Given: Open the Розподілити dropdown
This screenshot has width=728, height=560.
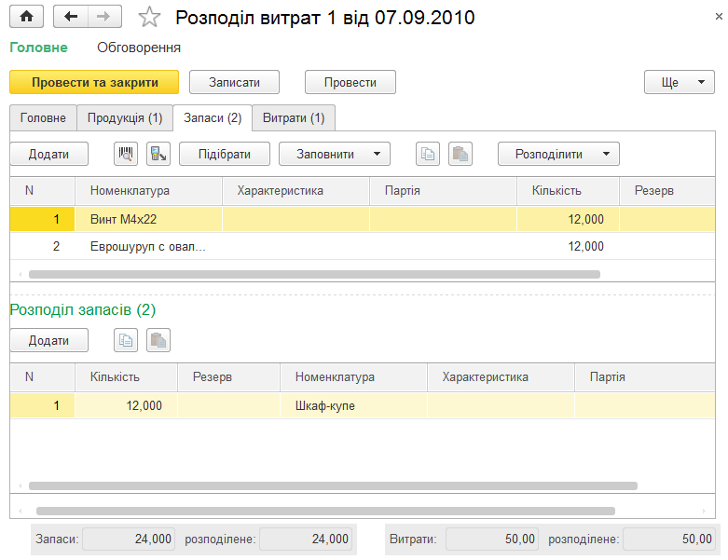Looking at the screenshot, I should coord(558,154).
